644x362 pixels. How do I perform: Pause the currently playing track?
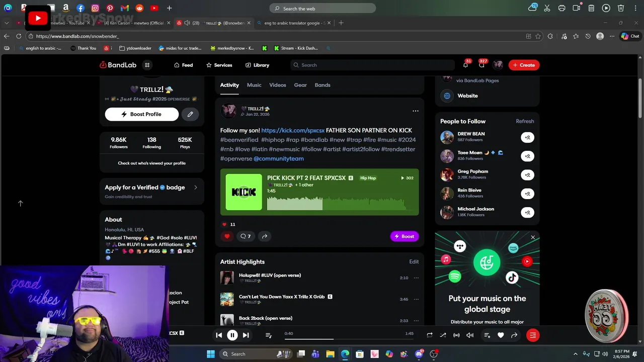click(232, 335)
